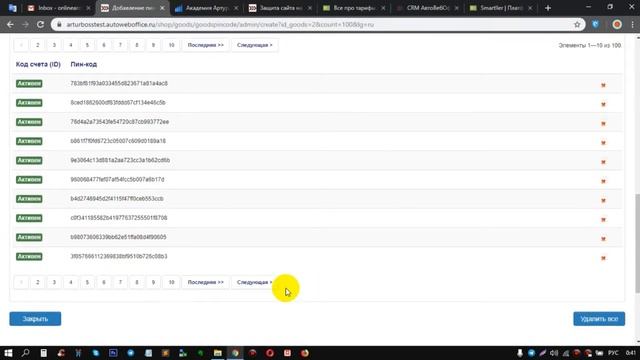The image size is (640, 360).
Task: Click the page's vertical scrollbar thumb
Action: tap(637, 243)
